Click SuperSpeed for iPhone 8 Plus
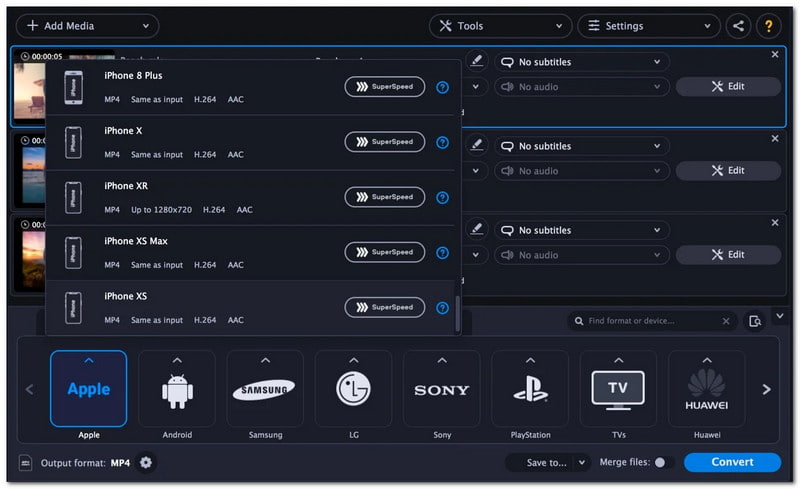 click(385, 87)
